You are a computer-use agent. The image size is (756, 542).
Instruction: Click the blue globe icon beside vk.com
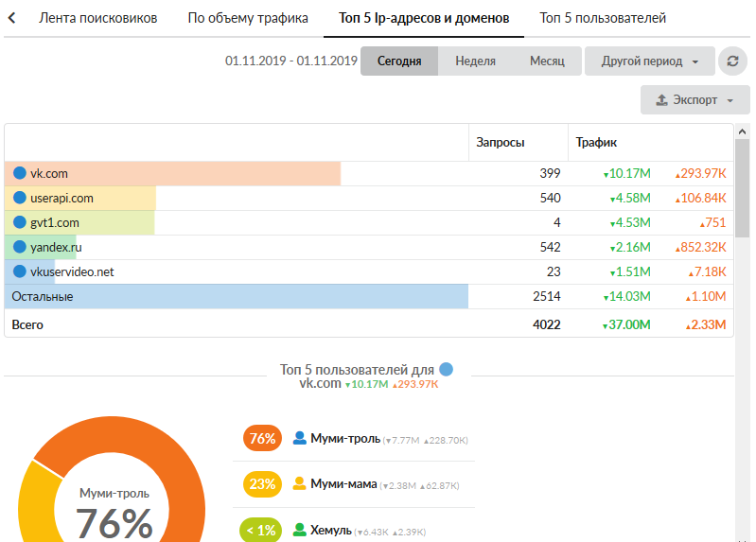(19, 174)
